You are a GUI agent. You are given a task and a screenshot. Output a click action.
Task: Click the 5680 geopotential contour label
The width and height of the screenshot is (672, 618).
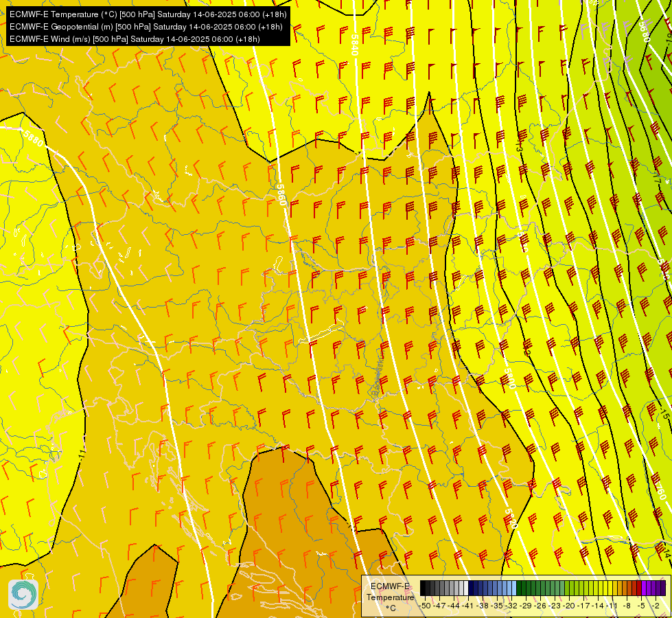point(644,32)
